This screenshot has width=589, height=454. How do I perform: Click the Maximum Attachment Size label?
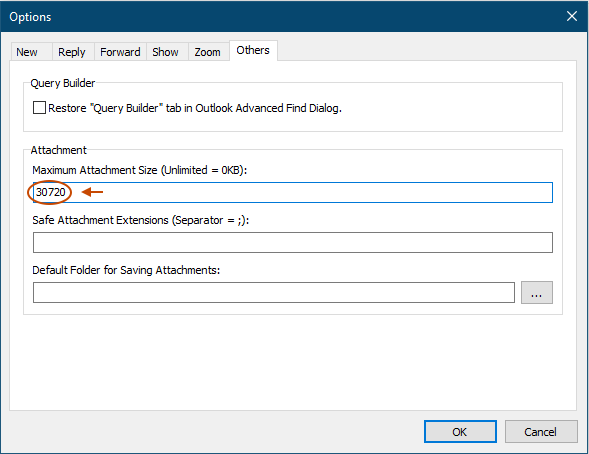pyautogui.click(x=139, y=170)
